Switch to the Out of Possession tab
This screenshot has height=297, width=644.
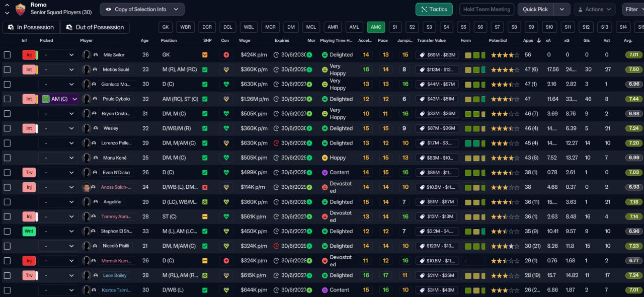click(x=95, y=27)
